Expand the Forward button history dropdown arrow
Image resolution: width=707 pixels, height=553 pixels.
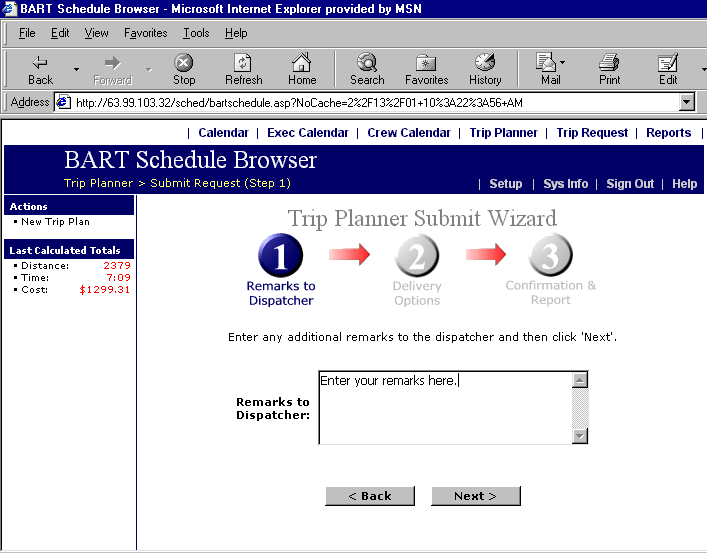[x=149, y=69]
